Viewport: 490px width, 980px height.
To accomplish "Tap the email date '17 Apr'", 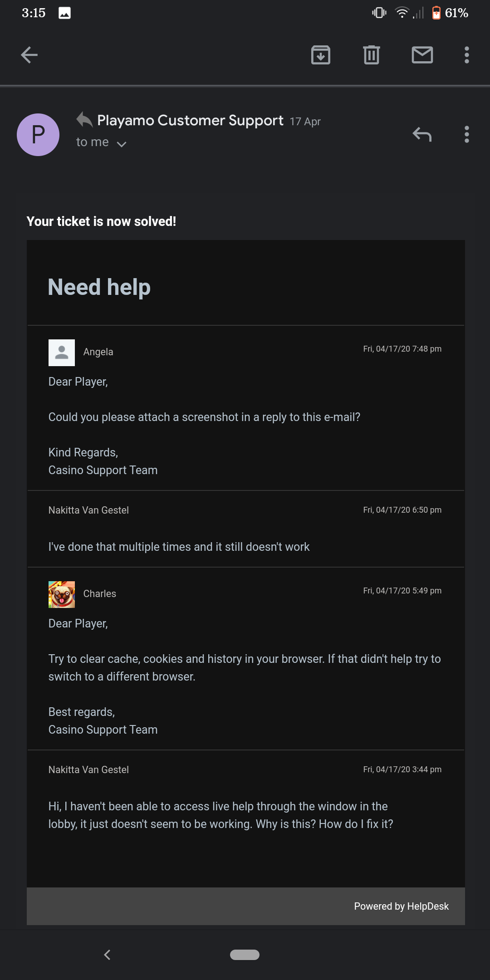I will point(305,122).
